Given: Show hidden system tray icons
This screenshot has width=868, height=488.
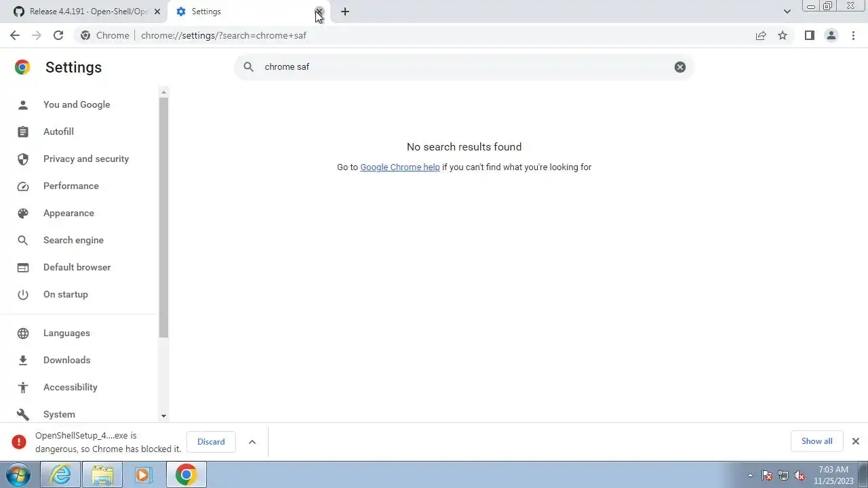Looking at the screenshot, I should (x=750, y=475).
